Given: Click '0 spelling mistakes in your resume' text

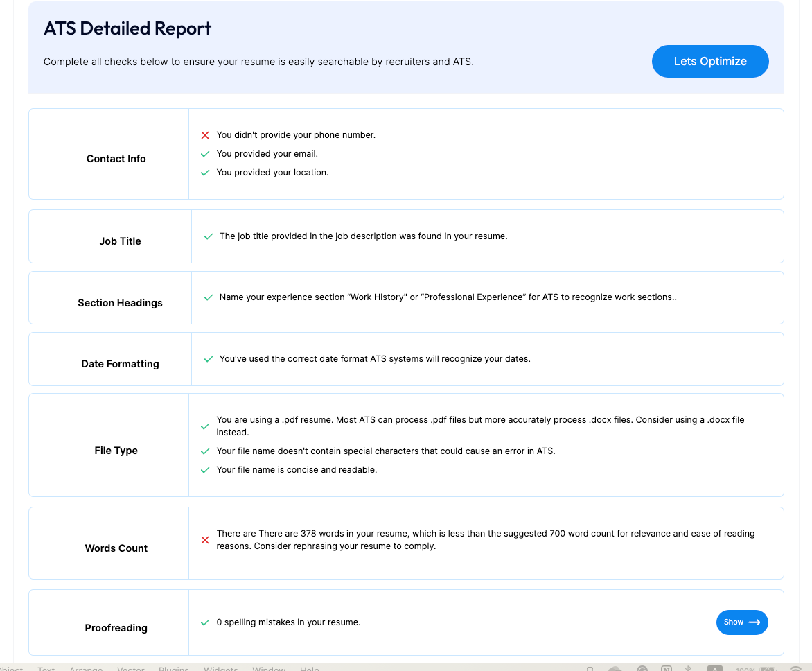Looking at the screenshot, I should click(x=288, y=622).
